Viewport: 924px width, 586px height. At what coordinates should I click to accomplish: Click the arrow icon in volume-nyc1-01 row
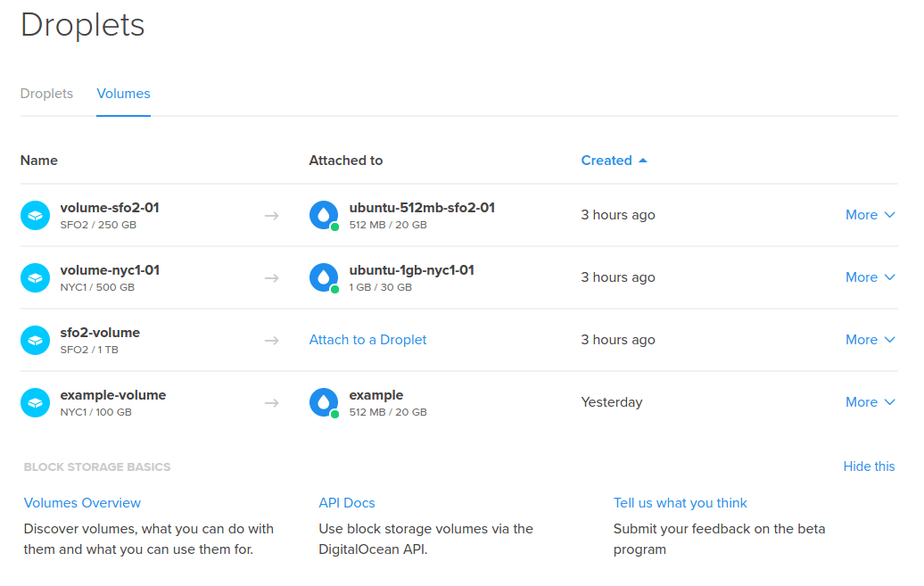tap(272, 278)
